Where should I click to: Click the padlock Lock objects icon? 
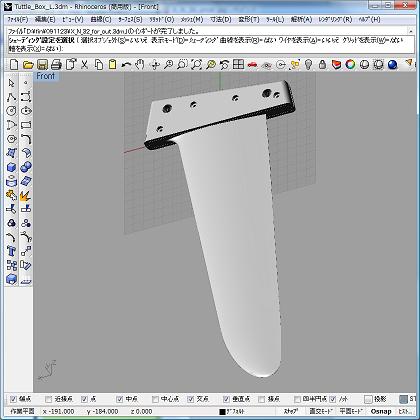coord(322,64)
